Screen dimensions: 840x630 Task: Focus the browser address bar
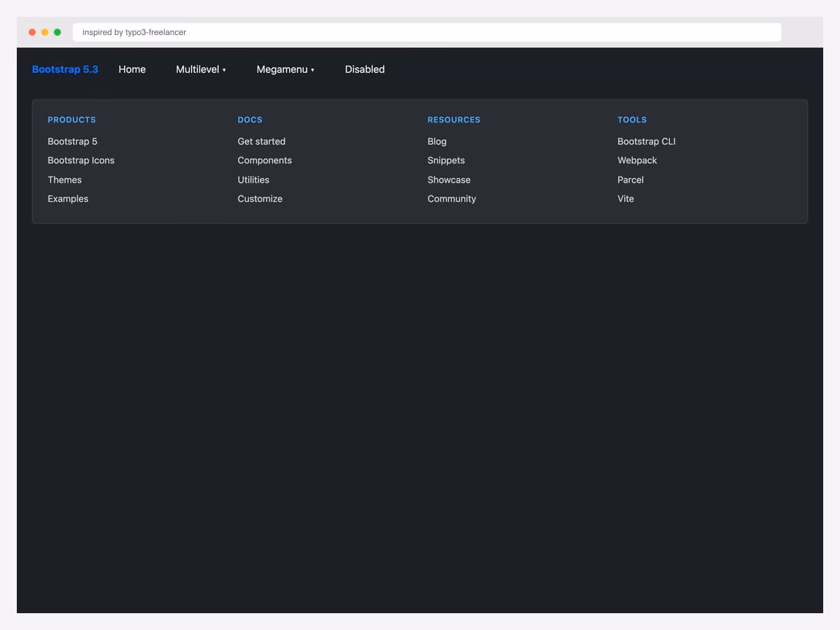point(427,32)
